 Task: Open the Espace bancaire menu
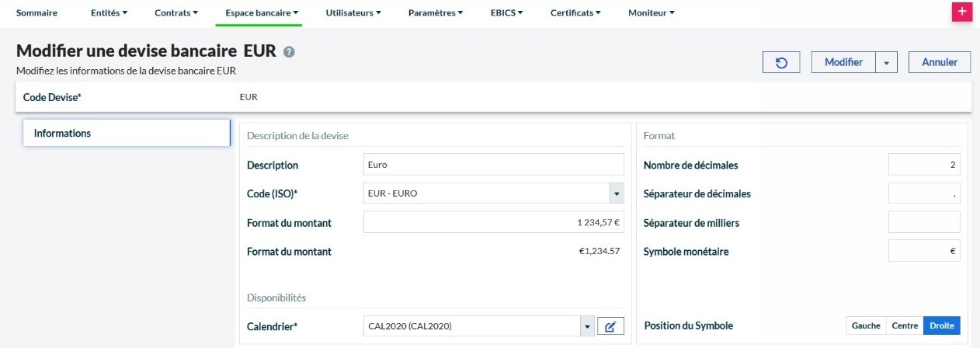[x=262, y=12]
